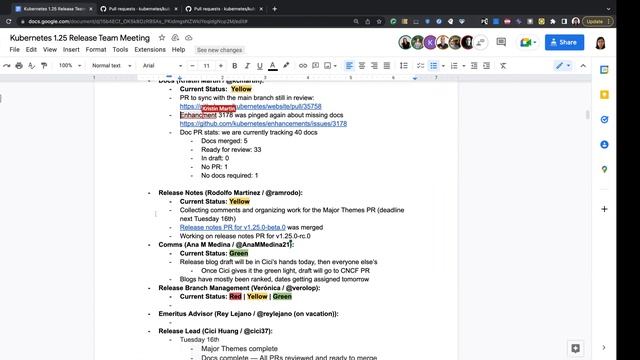Open bulleted list style dropdown arrow

click(443, 66)
